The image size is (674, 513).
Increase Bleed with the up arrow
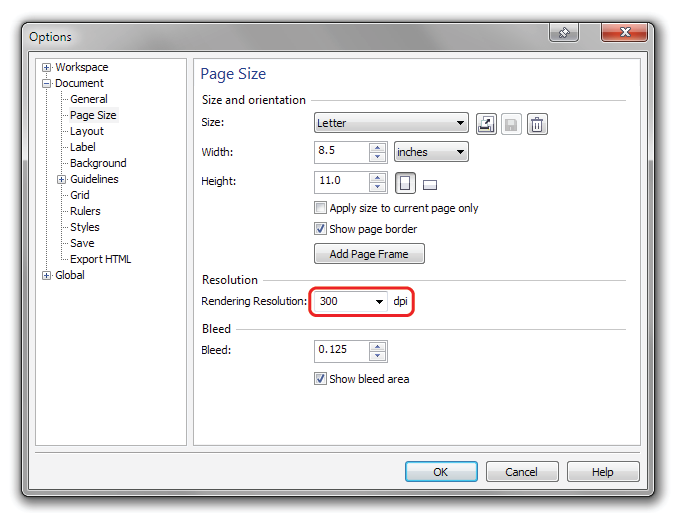click(x=377, y=347)
